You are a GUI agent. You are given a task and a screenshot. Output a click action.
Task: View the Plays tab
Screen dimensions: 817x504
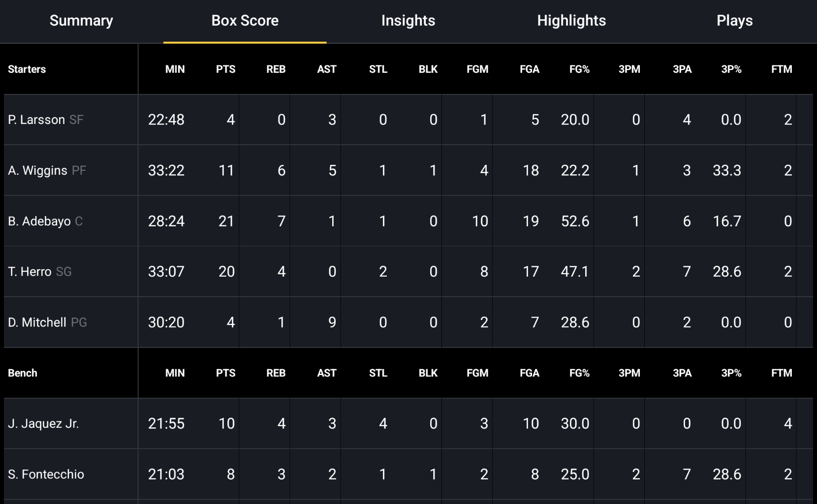pos(735,21)
